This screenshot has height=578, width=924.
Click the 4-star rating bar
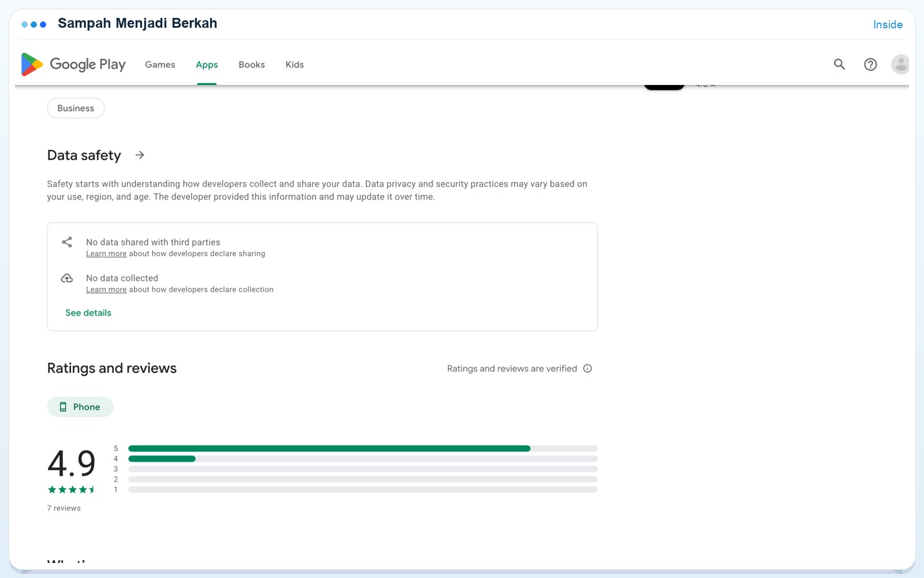click(363, 459)
